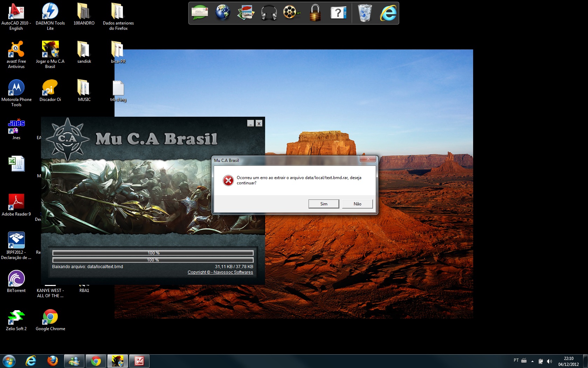Open DAEMON Tools Lite desktop icon
This screenshot has width=588, height=368.
click(x=50, y=12)
